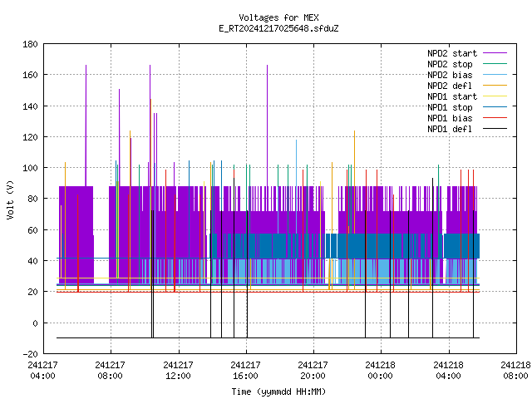Click the 241217 12:00 x-axis tick label
Screen dimensions: 532x399
(x=178, y=371)
